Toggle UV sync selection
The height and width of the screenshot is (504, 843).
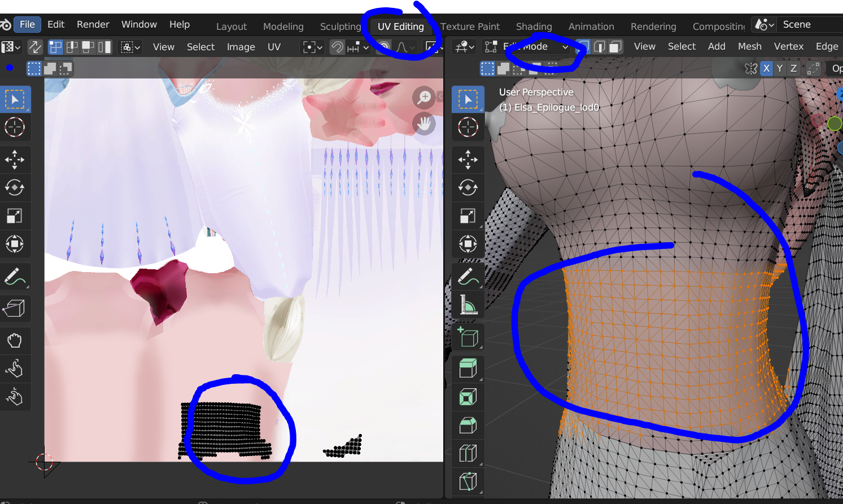coord(35,47)
